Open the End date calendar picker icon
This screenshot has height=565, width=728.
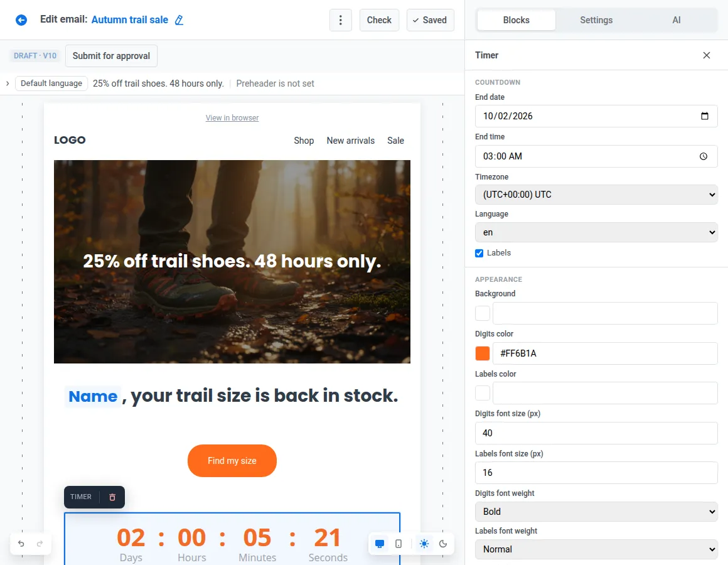pyautogui.click(x=704, y=116)
